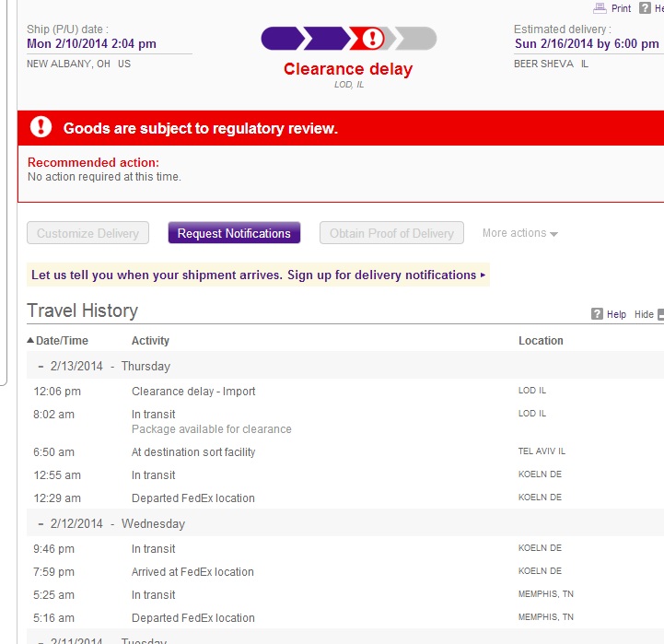Click the second purple progress step arrow
Image resolution: width=664 pixels, height=644 pixels.
click(x=325, y=39)
